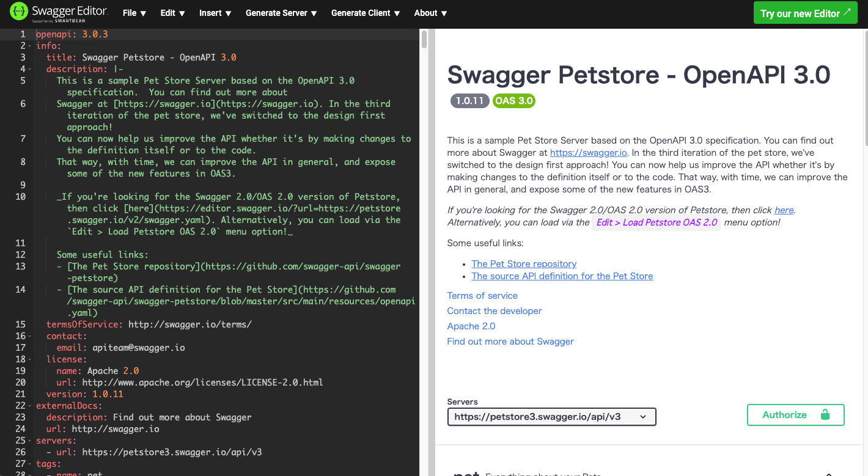Click the lock icon on the Authorize button

(825, 415)
